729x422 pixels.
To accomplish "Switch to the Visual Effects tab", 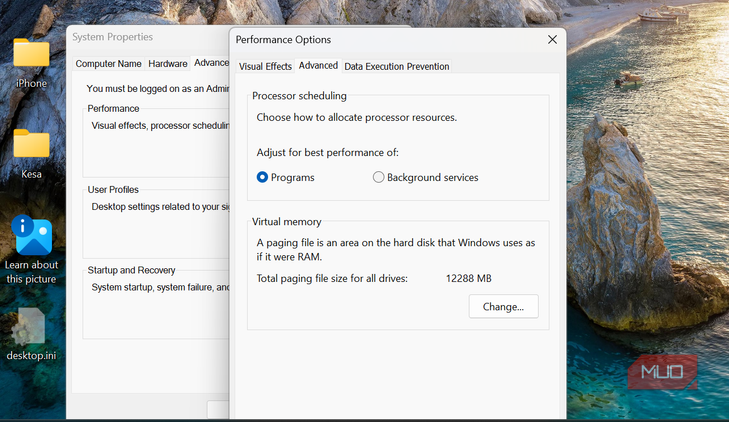I will coord(265,66).
